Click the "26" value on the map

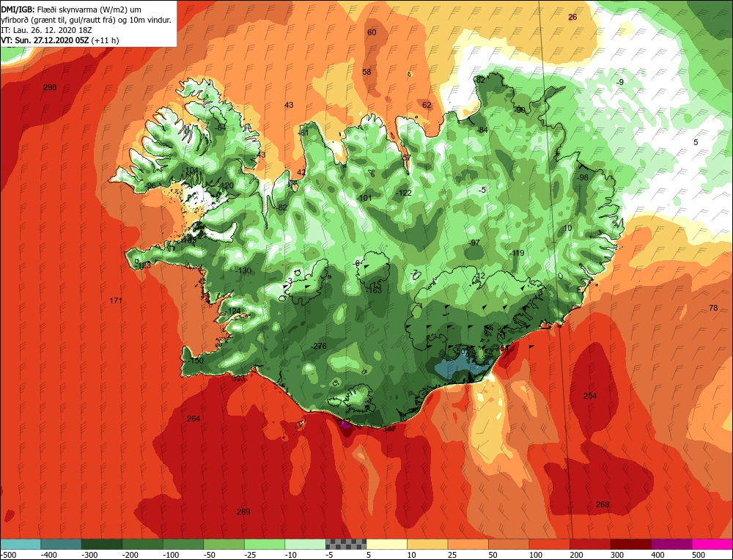[572, 18]
